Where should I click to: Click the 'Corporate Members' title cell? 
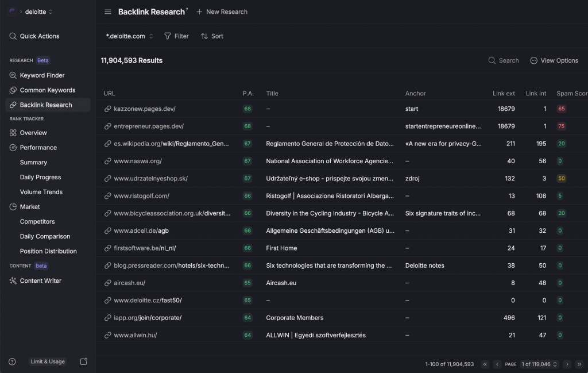point(295,318)
